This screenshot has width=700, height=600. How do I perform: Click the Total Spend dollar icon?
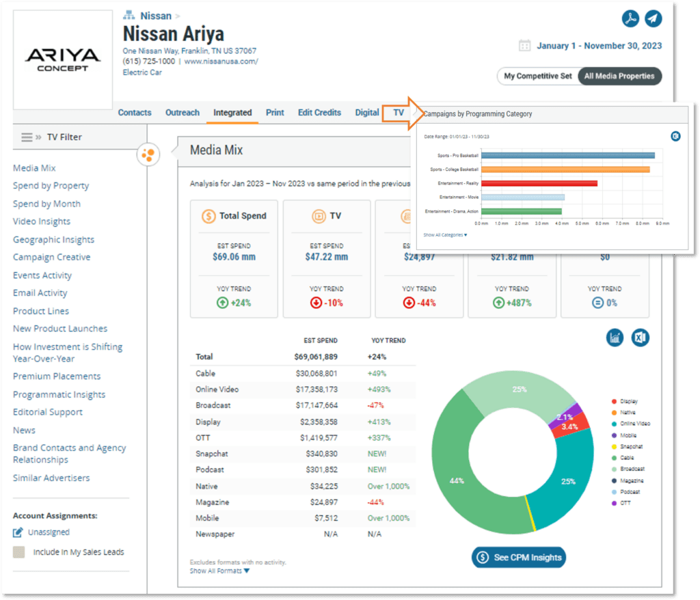208,216
